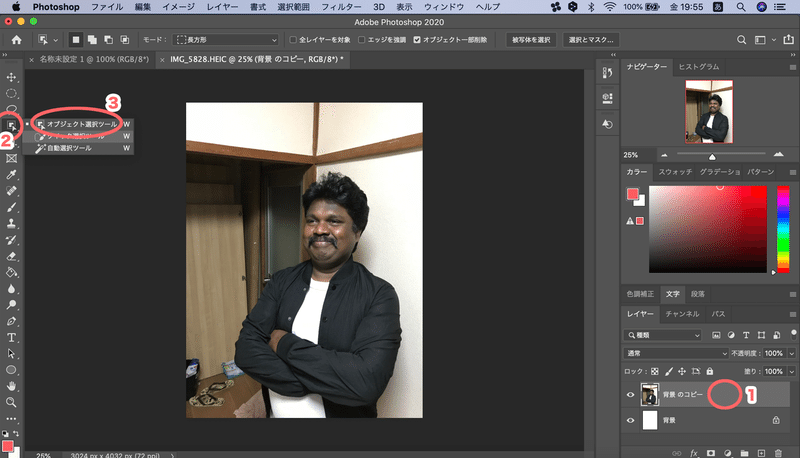This screenshot has width=800, height=458.
Task: Hide the 背景 のコピー layer
Action: [x=630, y=395]
